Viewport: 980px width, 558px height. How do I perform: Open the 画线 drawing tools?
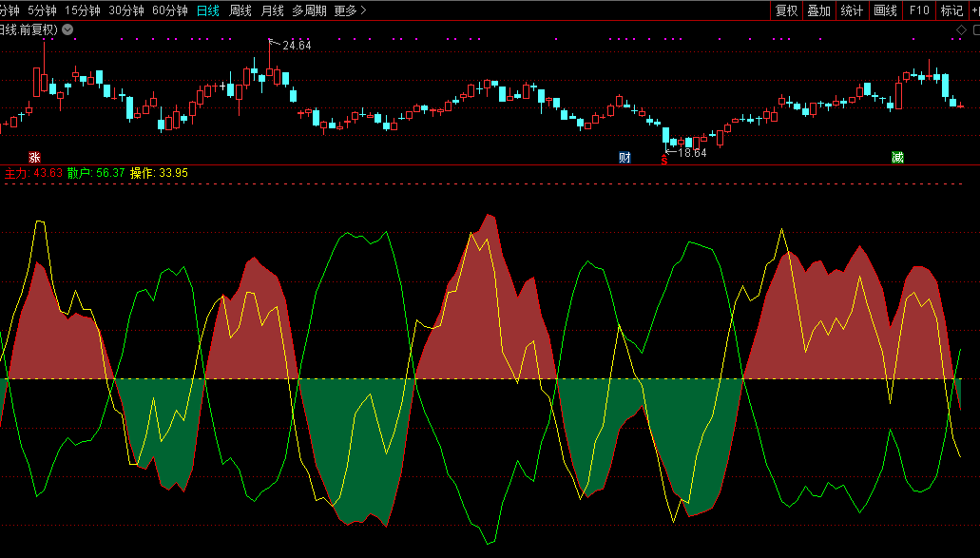pos(885,10)
